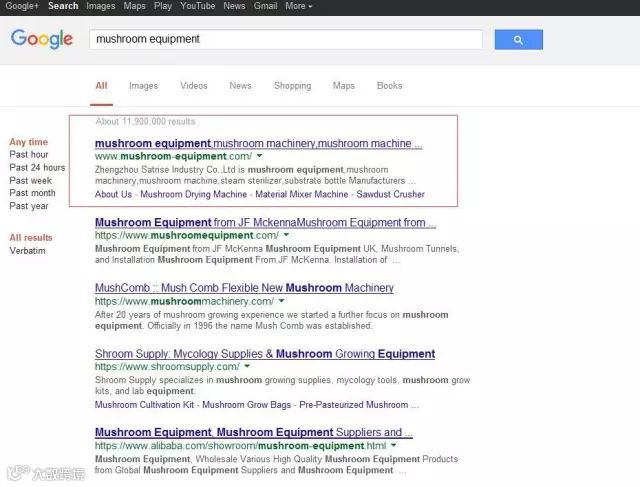
Task: Expand arrow next to www.mushroomequipment.com
Action: 287,235
